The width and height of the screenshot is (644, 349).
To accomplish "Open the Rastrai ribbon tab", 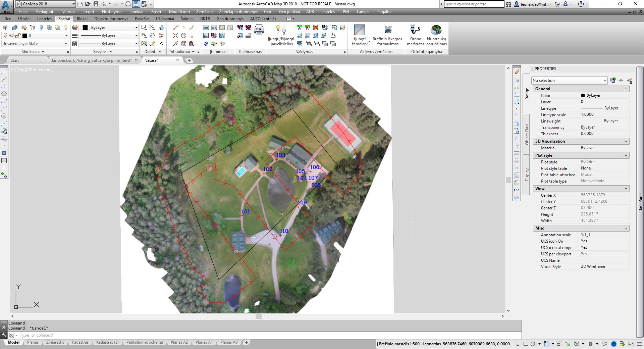I will tap(64, 19).
